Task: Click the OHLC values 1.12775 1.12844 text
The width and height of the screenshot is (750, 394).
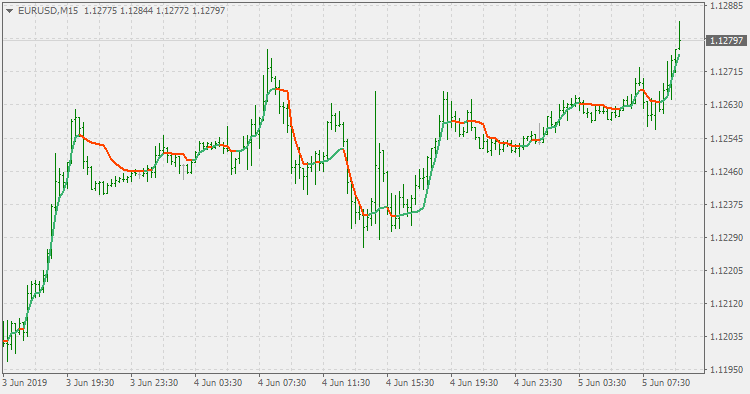Action: (119, 11)
